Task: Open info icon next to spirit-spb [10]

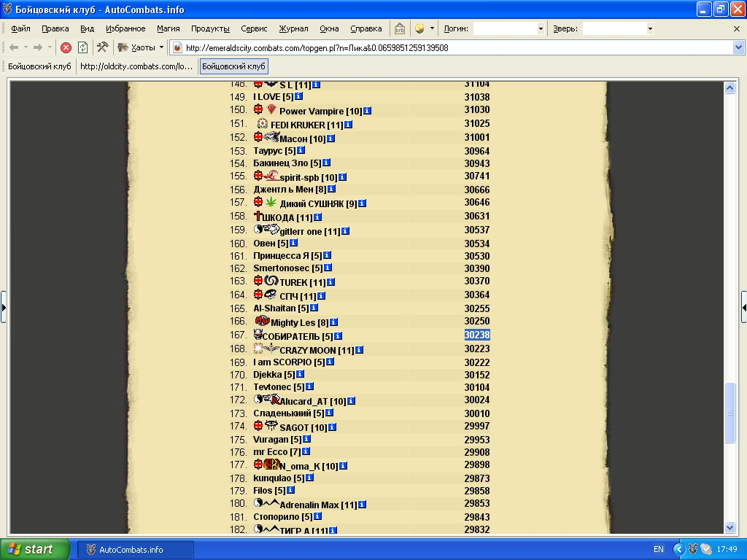Action: (x=343, y=176)
